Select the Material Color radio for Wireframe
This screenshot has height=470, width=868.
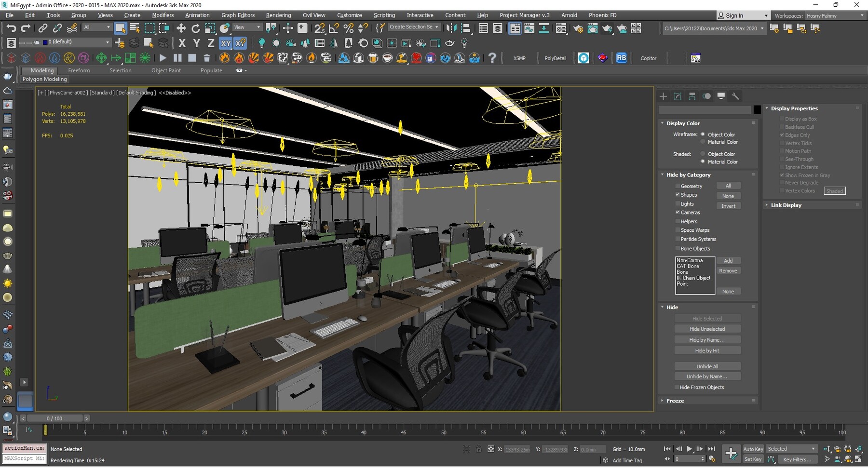(x=703, y=142)
